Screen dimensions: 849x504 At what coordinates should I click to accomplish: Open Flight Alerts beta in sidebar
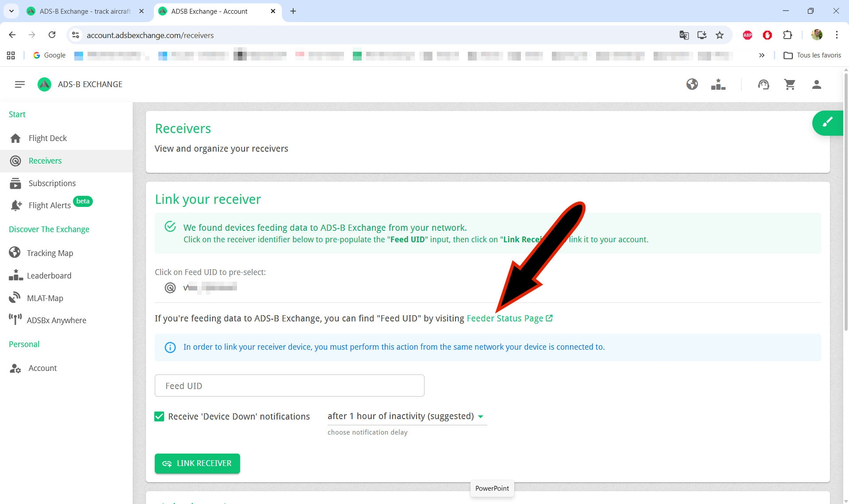(x=66, y=205)
